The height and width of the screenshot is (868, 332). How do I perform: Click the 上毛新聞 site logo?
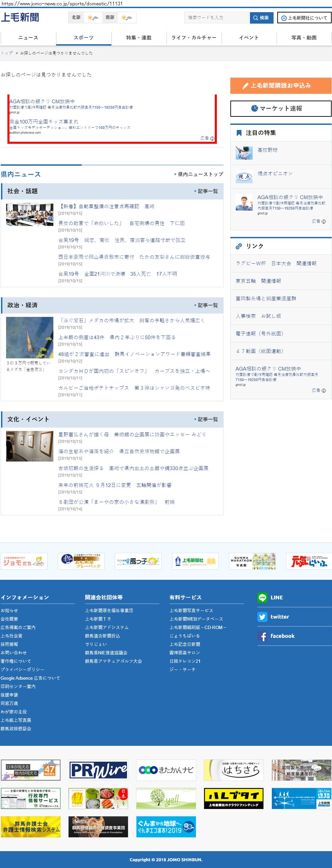(20, 17)
